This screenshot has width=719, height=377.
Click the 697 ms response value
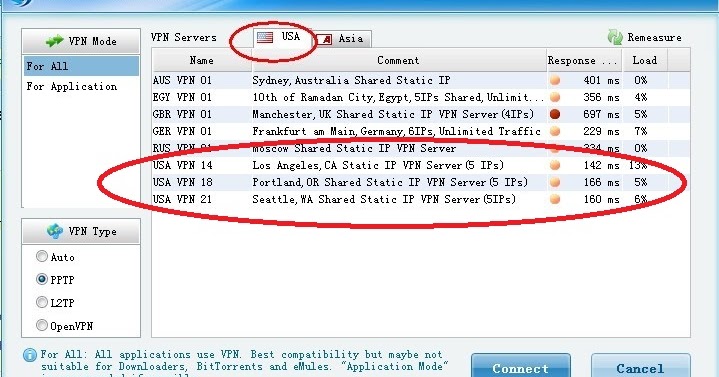click(x=601, y=114)
